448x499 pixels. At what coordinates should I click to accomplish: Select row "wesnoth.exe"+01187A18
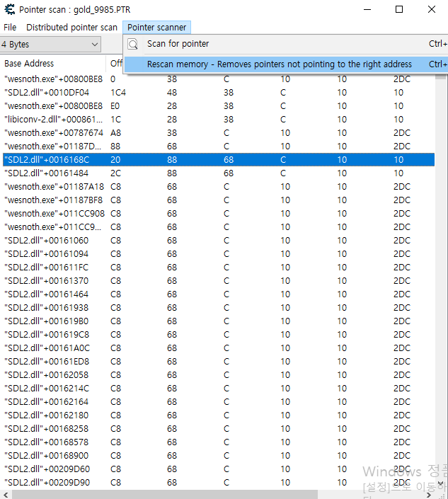point(219,186)
